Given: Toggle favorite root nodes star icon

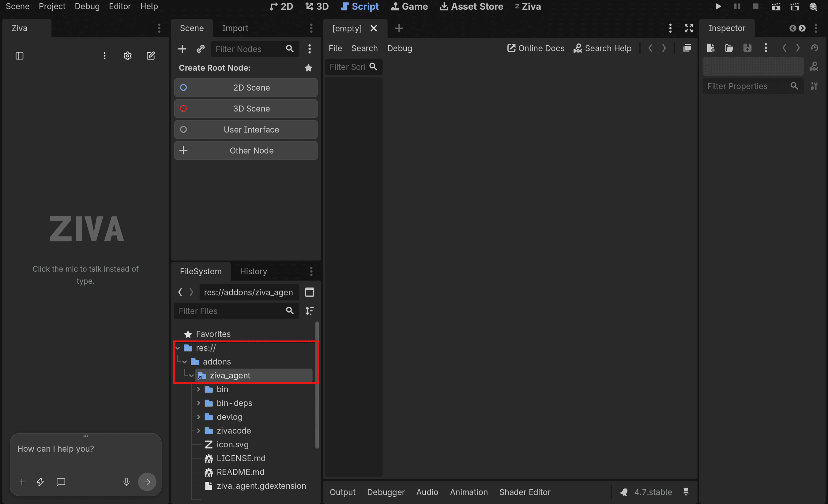Looking at the screenshot, I should tap(308, 68).
